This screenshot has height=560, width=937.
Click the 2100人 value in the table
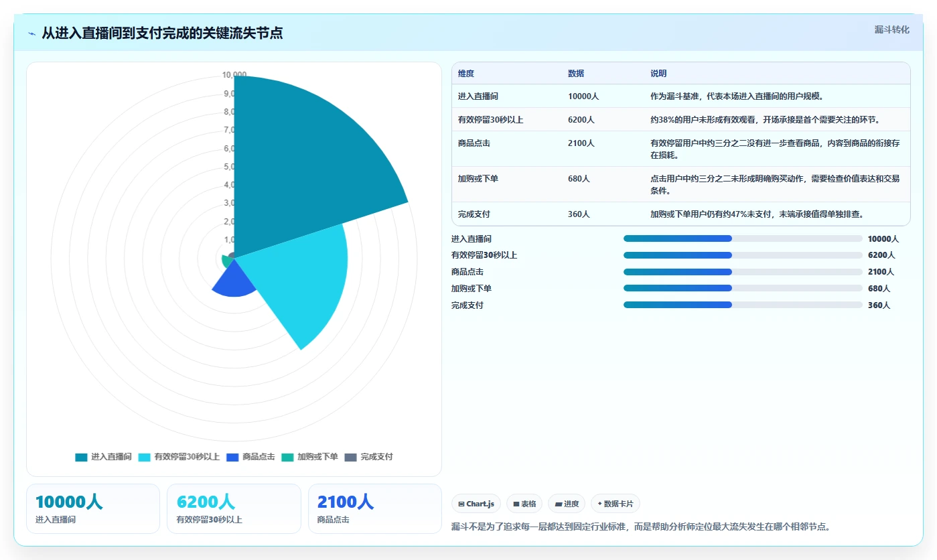pos(581,143)
